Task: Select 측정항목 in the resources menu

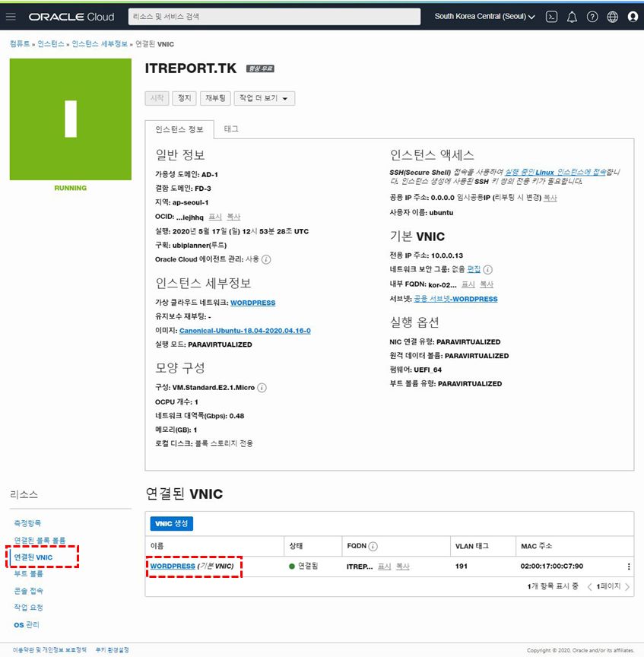Action: tap(27, 523)
